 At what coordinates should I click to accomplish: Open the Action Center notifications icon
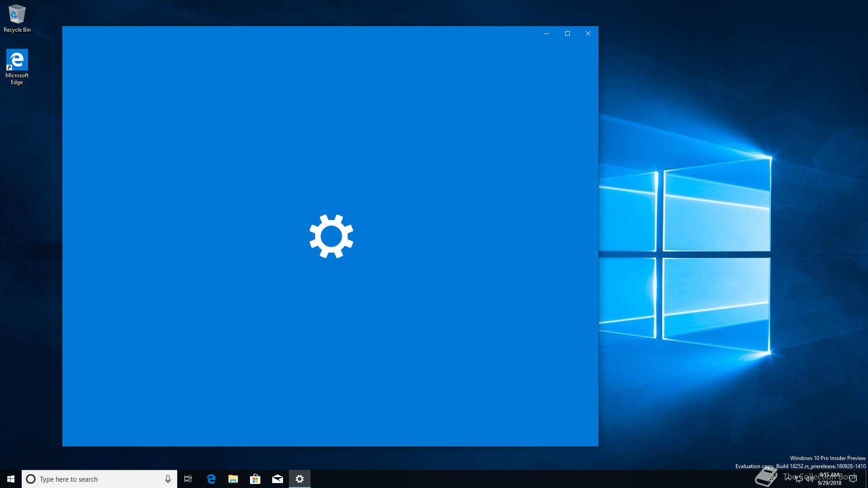853,479
